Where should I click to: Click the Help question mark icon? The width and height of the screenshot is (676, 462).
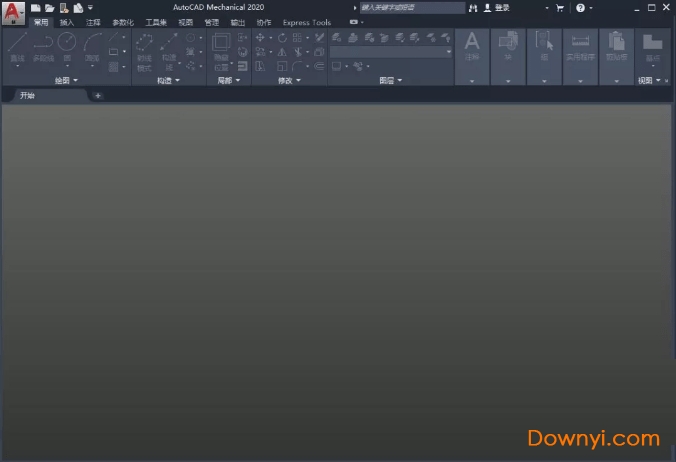pyautogui.click(x=580, y=8)
